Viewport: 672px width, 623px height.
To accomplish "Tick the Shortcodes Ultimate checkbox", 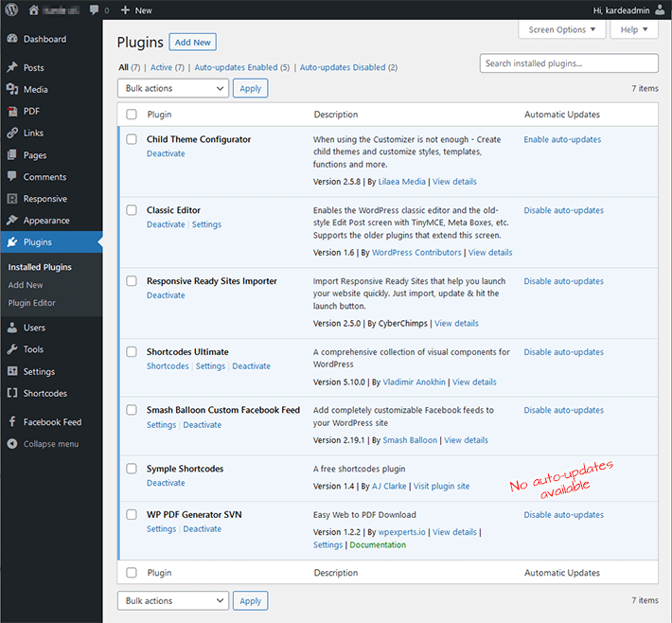I will click(132, 351).
